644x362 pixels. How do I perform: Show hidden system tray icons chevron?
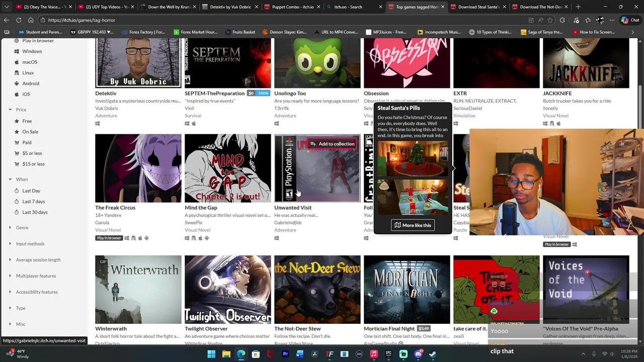tap(583, 354)
